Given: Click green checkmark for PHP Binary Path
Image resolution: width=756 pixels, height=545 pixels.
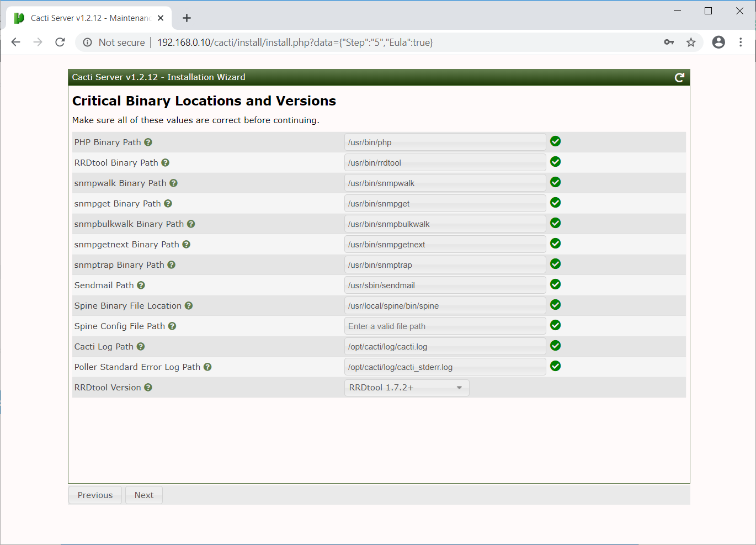Looking at the screenshot, I should click(x=556, y=141).
